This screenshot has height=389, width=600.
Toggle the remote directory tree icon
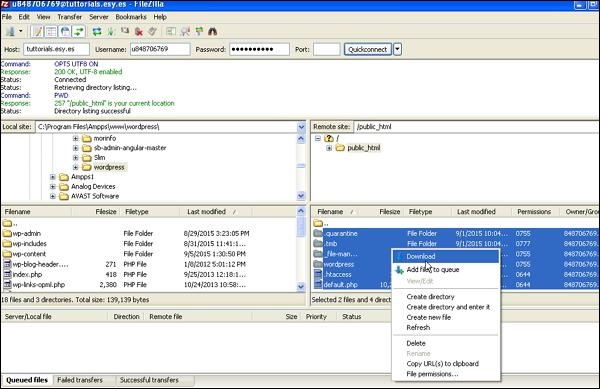[x=65, y=32]
